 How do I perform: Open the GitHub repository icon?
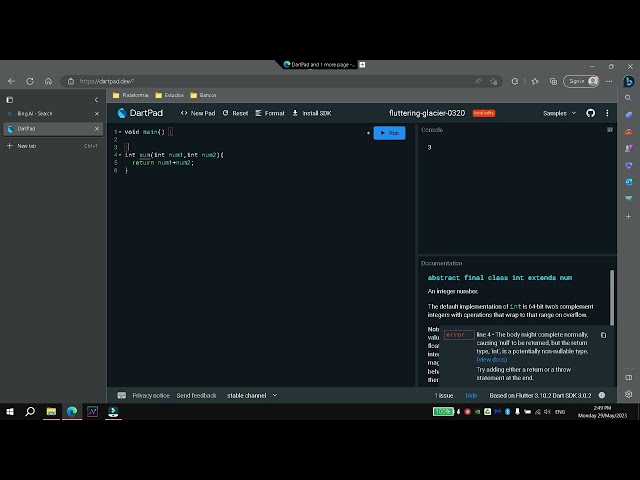(x=590, y=113)
